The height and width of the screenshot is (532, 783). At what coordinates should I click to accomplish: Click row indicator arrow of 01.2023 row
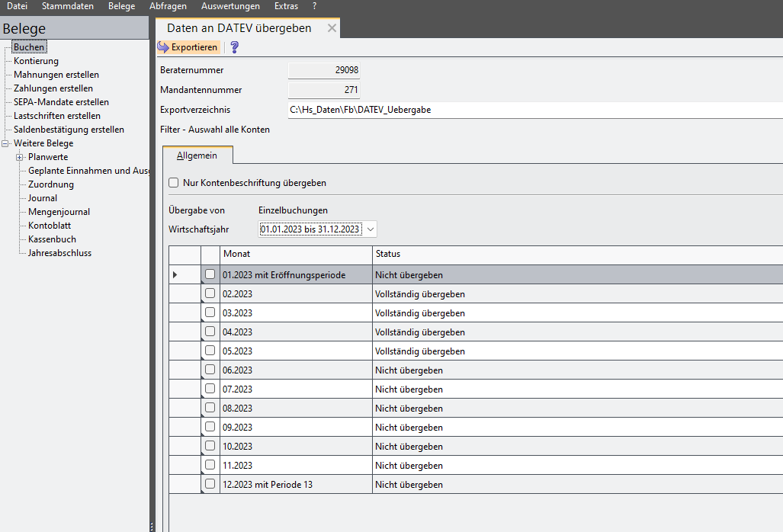tap(175, 274)
